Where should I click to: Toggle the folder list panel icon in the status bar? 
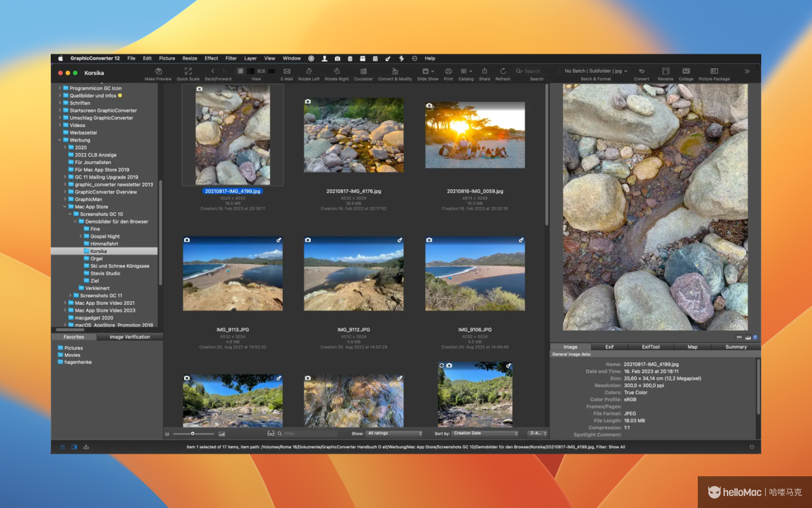[x=62, y=447]
